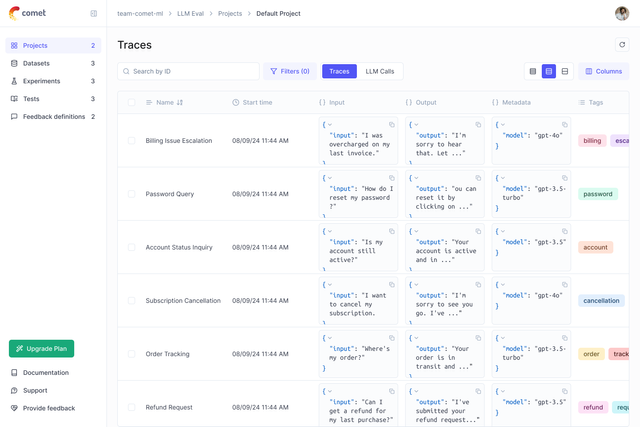Sort traces by the Name column icon
640x427 pixels.
coord(180,102)
